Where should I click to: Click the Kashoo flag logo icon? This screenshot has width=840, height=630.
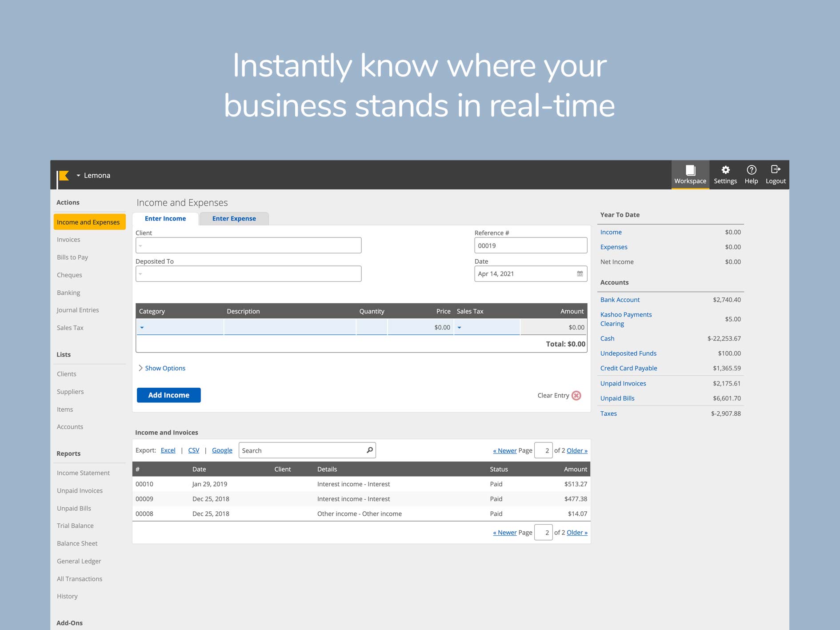click(64, 176)
